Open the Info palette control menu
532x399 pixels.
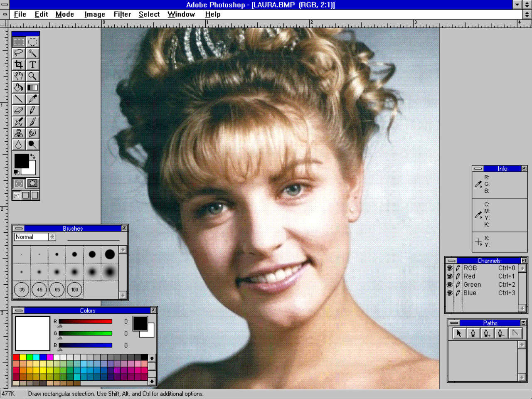click(x=478, y=169)
